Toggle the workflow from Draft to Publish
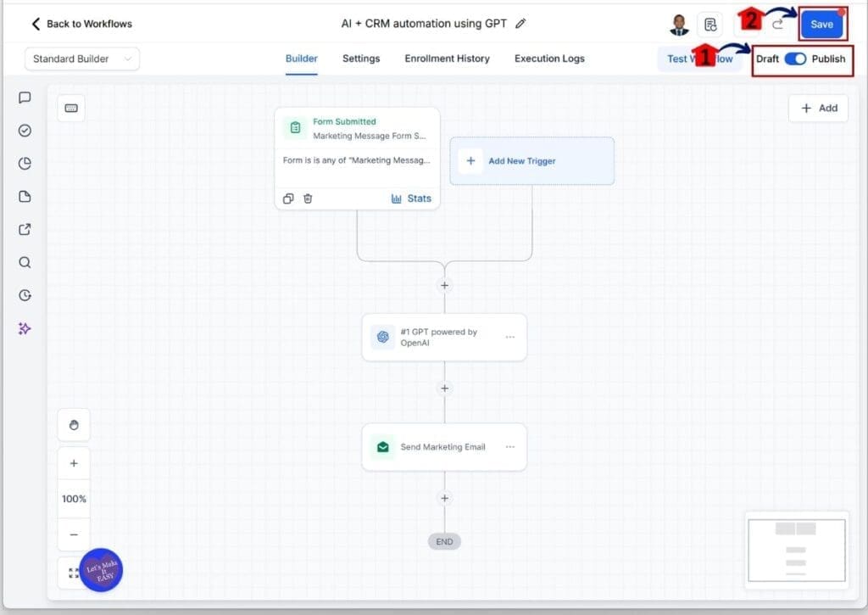868x615 pixels. pyautogui.click(x=795, y=59)
